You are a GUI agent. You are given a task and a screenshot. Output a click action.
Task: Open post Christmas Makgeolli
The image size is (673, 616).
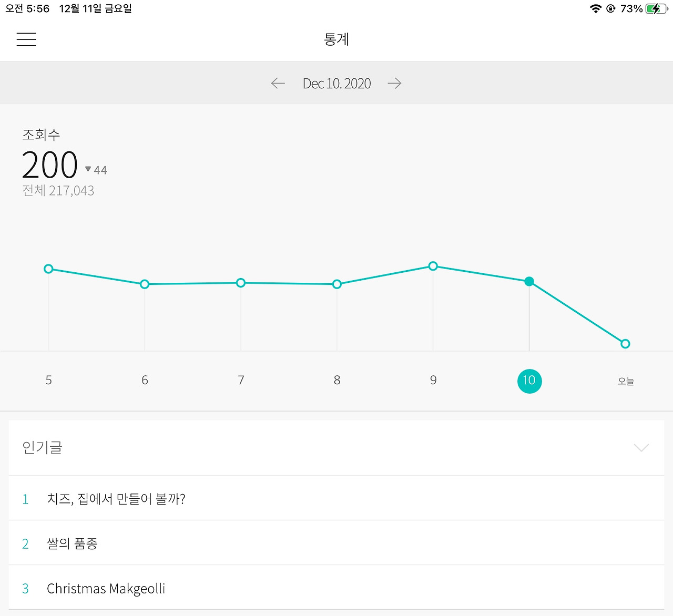(x=336, y=588)
